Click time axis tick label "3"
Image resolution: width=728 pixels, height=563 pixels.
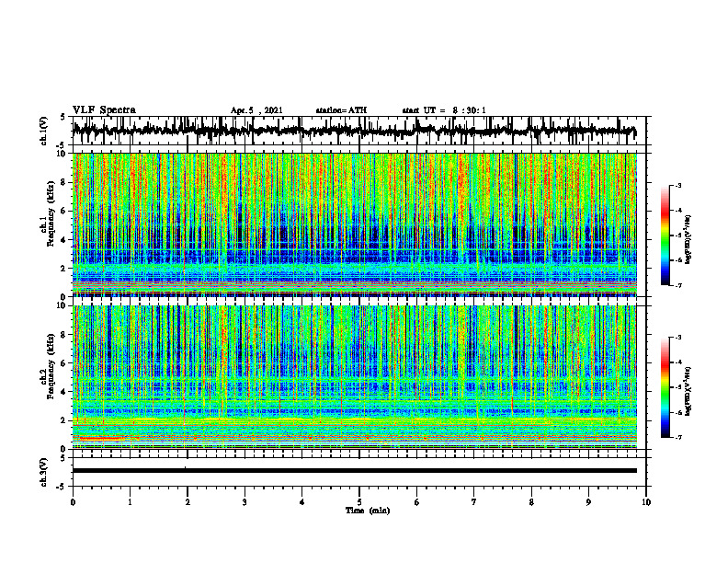pos(245,502)
